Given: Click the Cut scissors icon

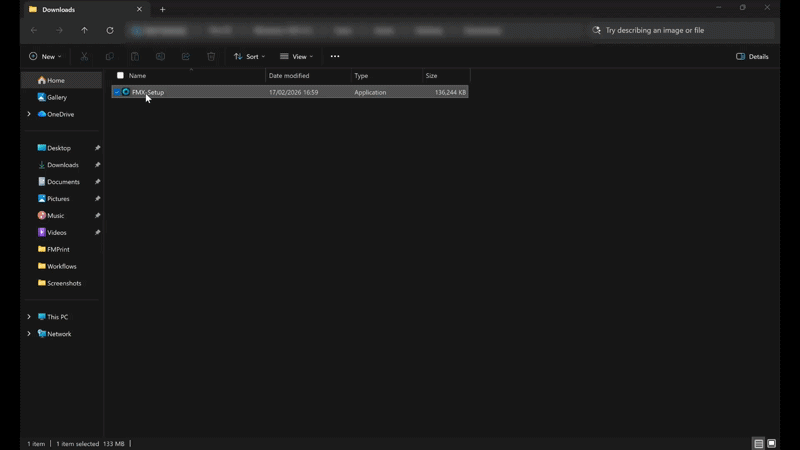Looking at the screenshot, I should pyautogui.click(x=84, y=57).
